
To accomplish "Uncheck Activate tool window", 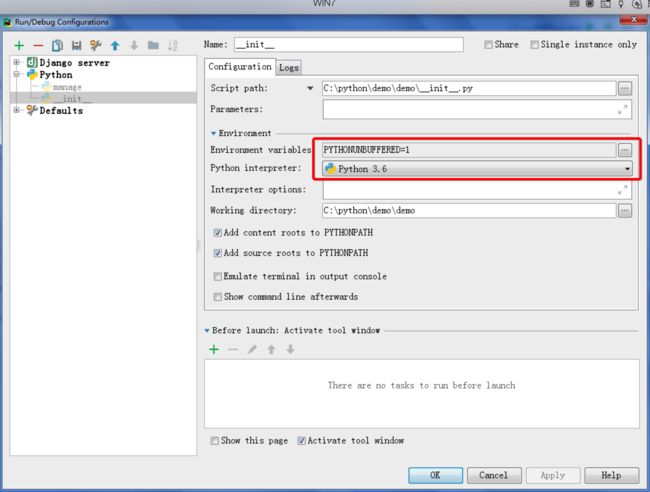I will tap(301, 441).
